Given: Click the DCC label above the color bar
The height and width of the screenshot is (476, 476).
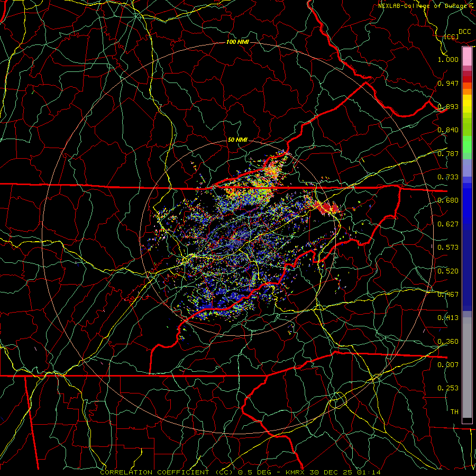Looking at the screenshot, I should [x=464, y=32].
